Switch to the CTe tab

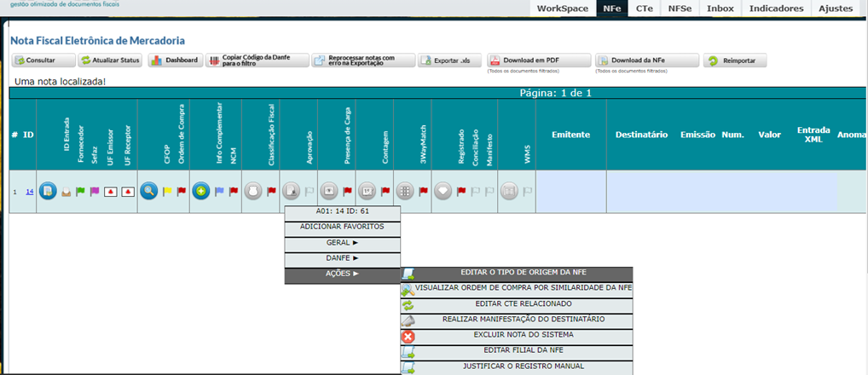[x=645, y=9]
